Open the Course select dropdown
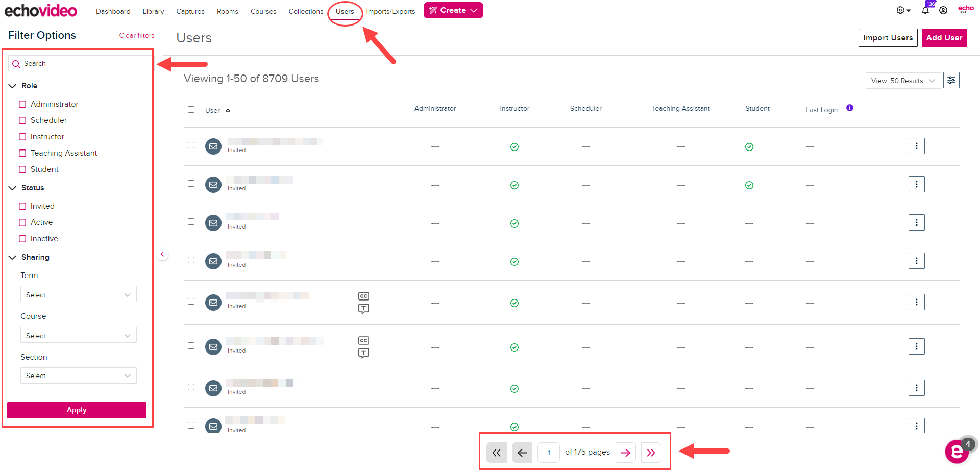980x475 pixels. [x=79, y=335]
